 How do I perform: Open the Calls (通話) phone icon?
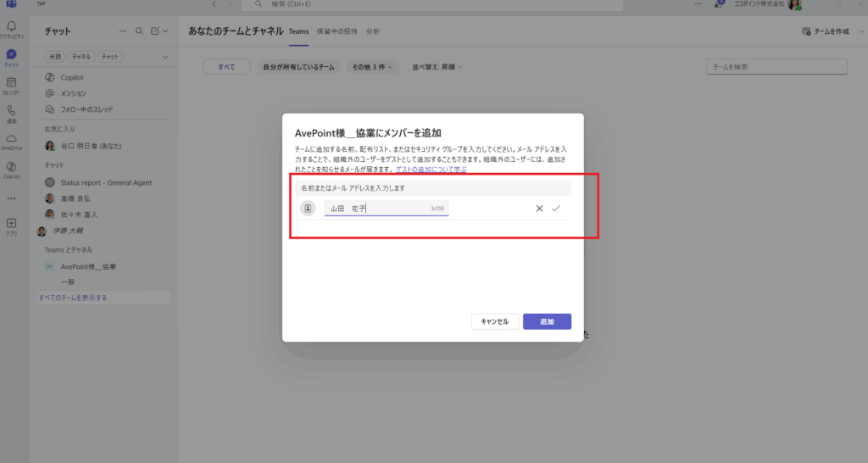[12, 113]
